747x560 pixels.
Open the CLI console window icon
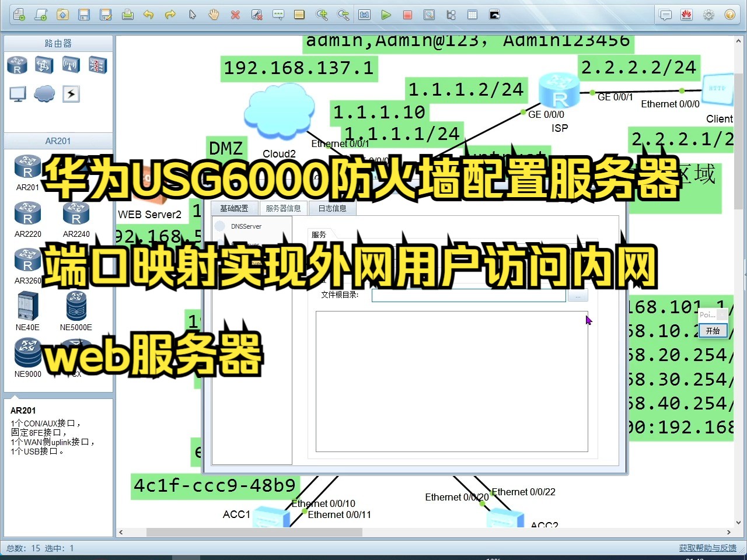point(494,15)
